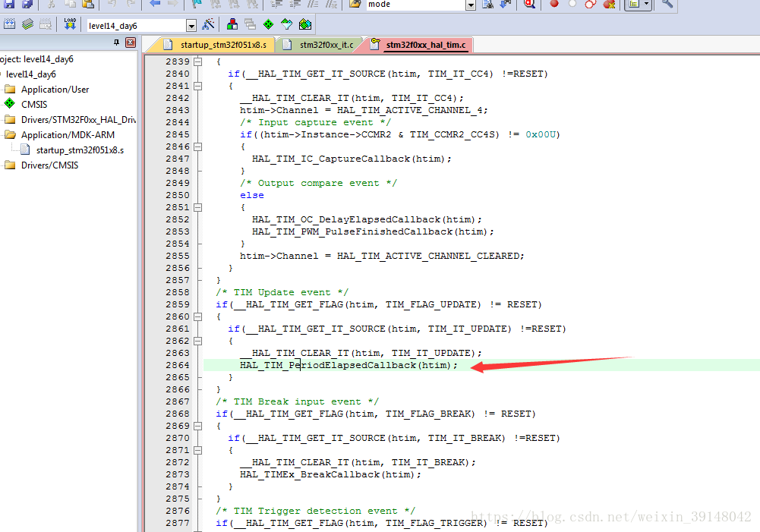Click the HAL_TIMEx_BreakCallback(htim) call

tap(330, 474)
